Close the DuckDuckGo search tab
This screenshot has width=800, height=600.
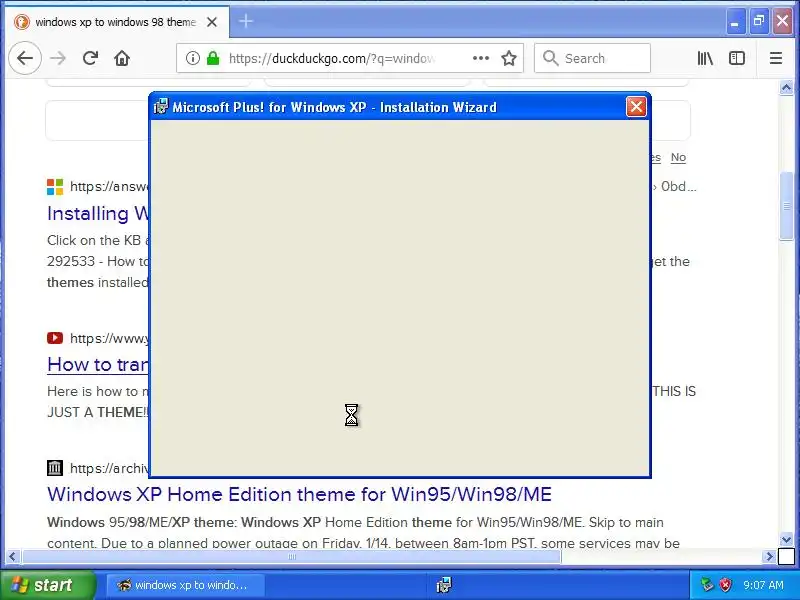coord(212,22)
